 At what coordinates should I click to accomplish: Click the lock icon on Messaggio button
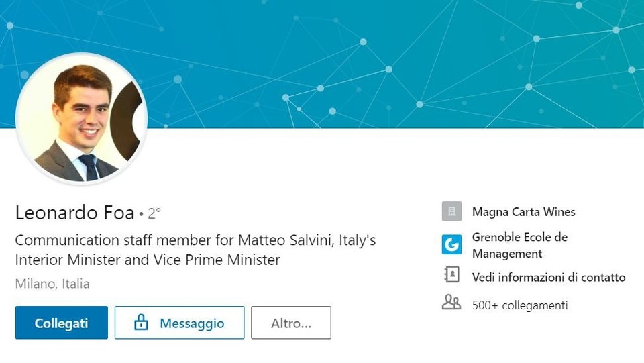141,322
